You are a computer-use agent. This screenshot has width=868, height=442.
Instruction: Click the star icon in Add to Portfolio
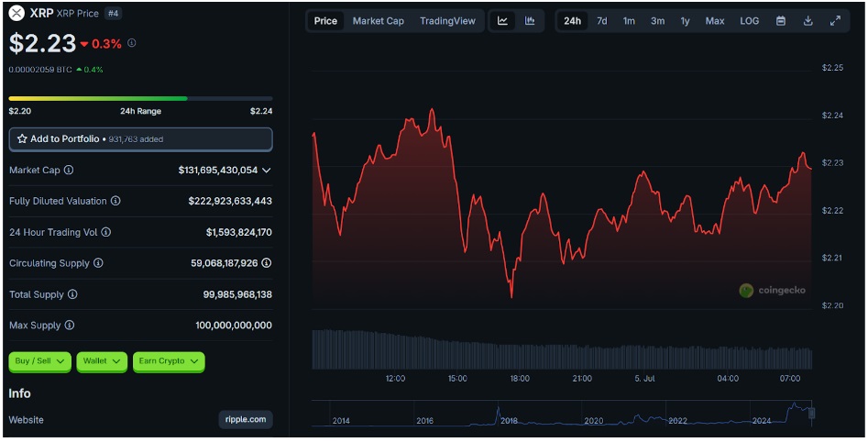tap(22, 139)
